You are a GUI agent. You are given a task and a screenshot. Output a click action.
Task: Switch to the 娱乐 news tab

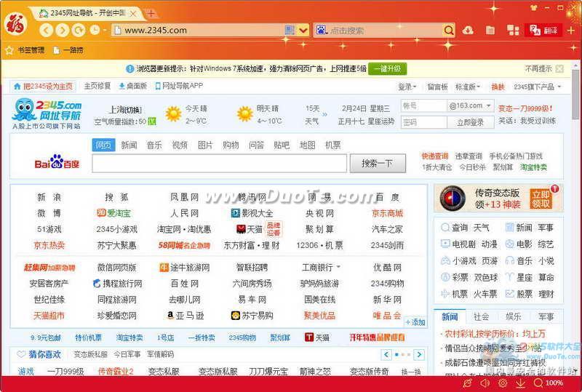click(514, 316)
